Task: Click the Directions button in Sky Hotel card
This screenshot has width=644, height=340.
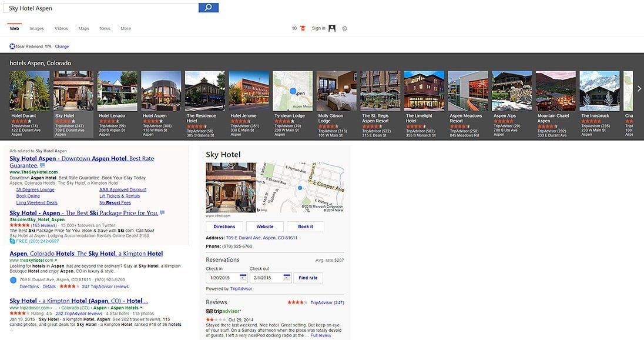Action: [224, 226]
